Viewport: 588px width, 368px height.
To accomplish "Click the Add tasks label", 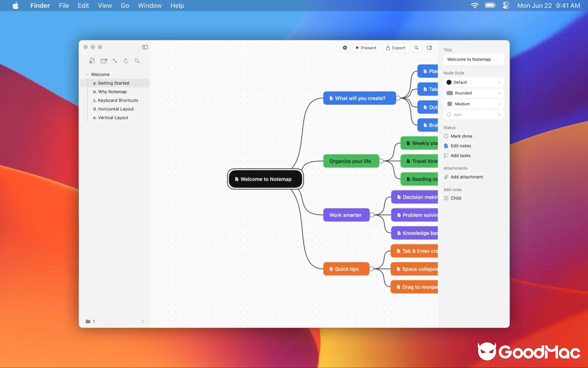I will pos(461,155).
